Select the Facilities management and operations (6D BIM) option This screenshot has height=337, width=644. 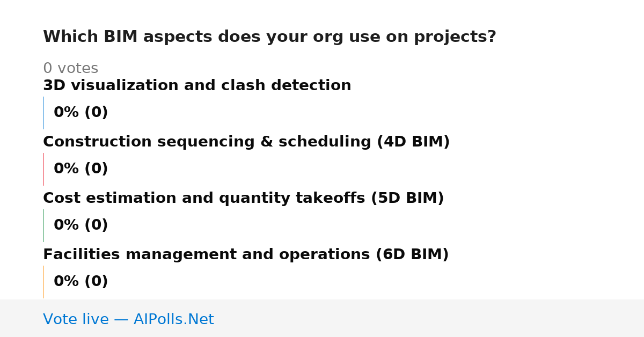point(246,255)
